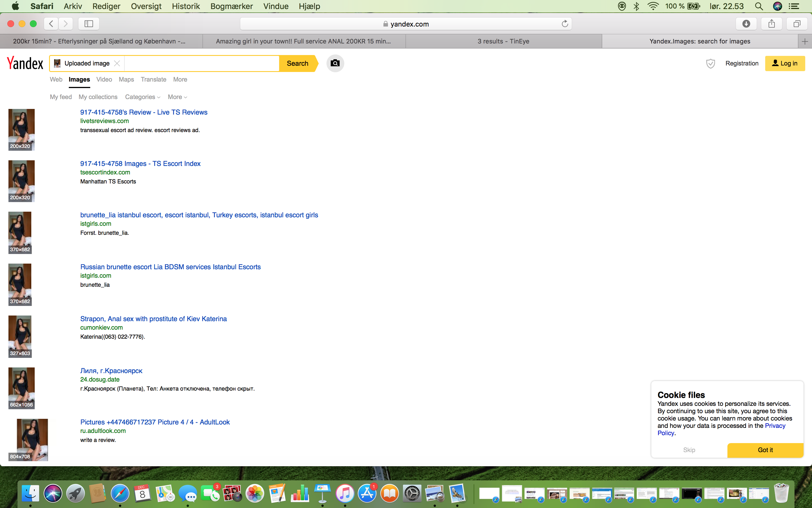Click the tsescortindex.com domain link
This screenshot has height=508, width=812.
[x=105, y=172]
